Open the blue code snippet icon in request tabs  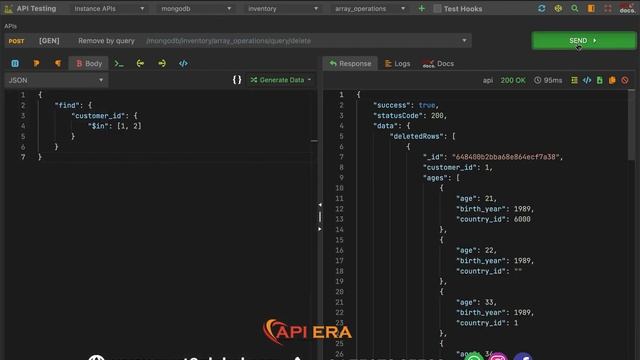(x=183, y=63)
